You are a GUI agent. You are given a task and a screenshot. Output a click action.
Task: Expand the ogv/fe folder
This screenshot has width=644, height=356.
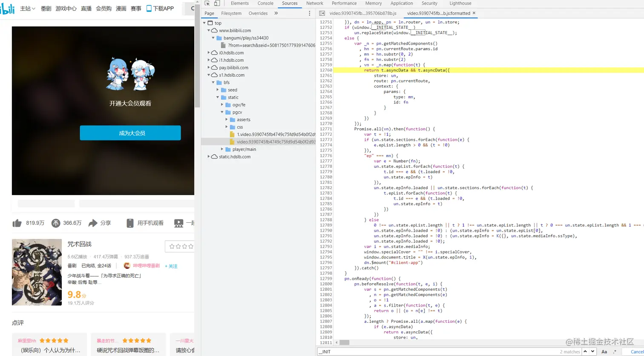(222, 105)
